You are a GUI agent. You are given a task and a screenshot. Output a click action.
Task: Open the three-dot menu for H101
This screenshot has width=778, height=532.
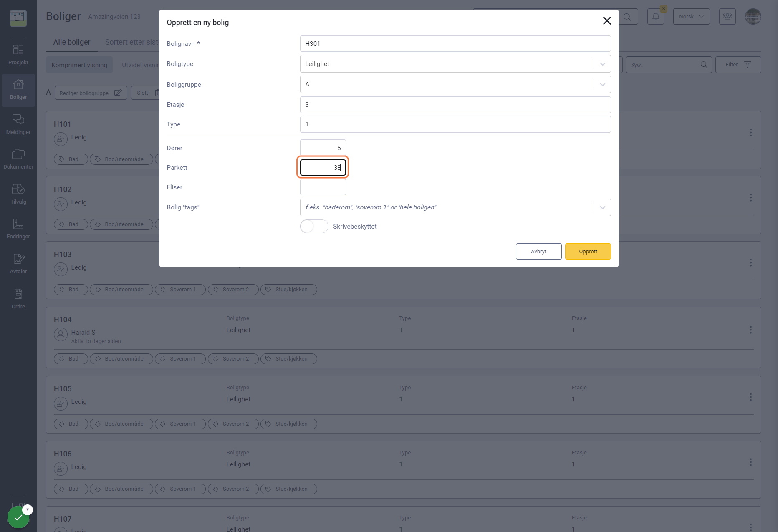750,132
